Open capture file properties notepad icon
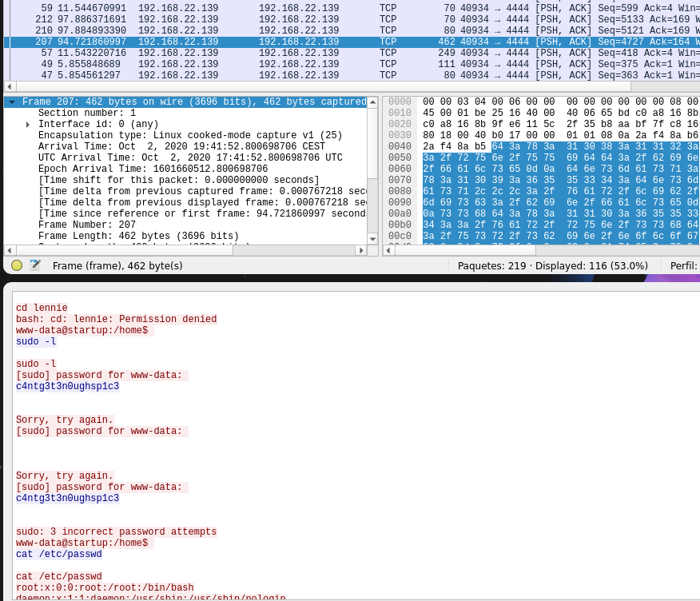The height and width of the screenshot is (601, 700). pos(35,265)
